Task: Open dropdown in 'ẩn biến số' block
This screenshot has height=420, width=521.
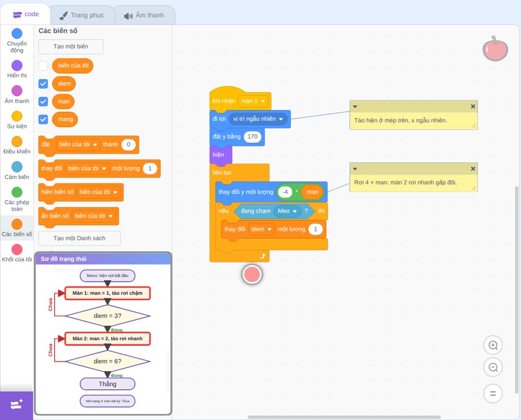Action: click(94, 216)
